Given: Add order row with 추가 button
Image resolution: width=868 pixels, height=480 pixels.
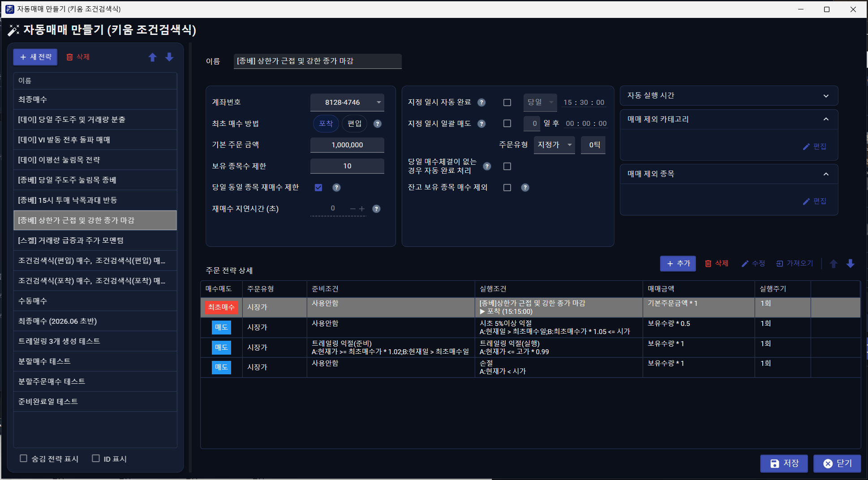Looking at the screenshot, I should pos(678,263).
